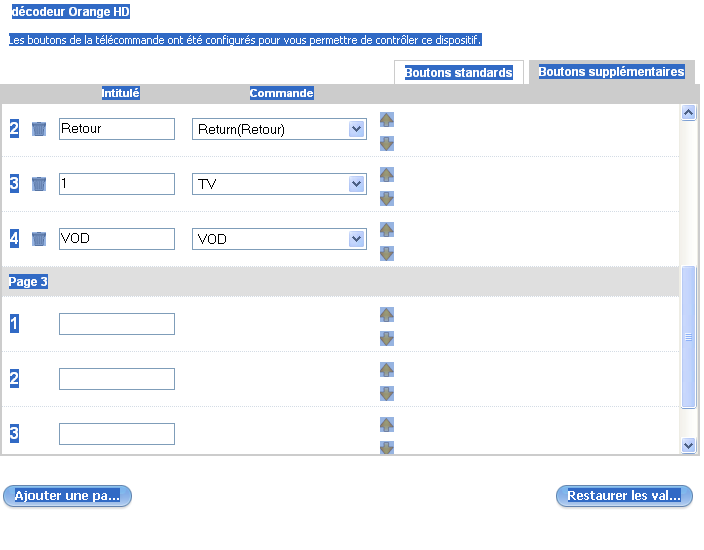704x550 pixels.
Task: Move the VOD row up with arrow
Action: click(387, 229)
